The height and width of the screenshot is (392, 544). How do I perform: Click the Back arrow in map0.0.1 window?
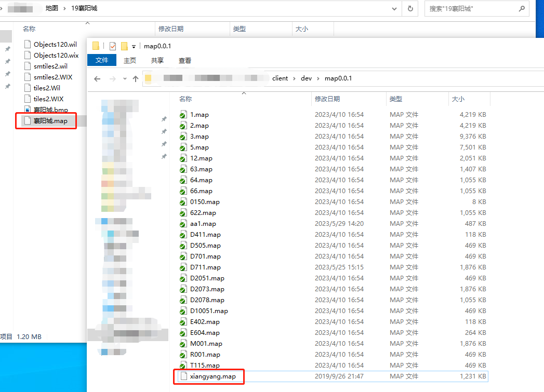[97, 78]
